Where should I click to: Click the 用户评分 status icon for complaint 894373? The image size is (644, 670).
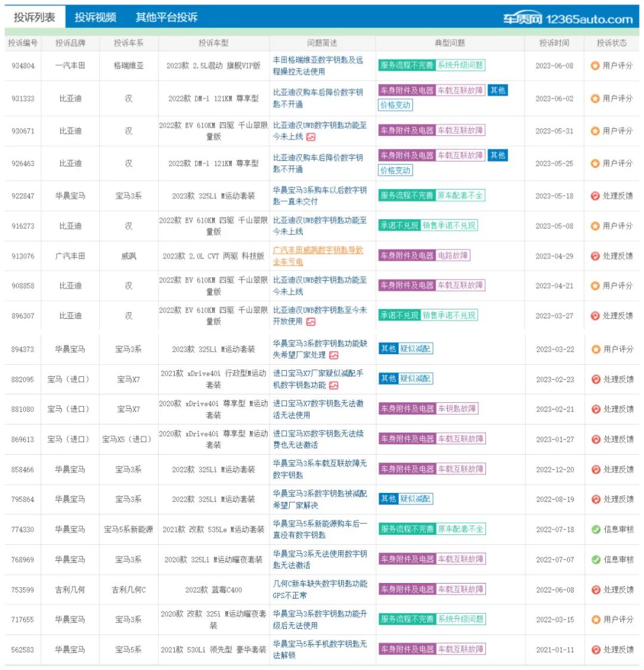coord(596,349)
